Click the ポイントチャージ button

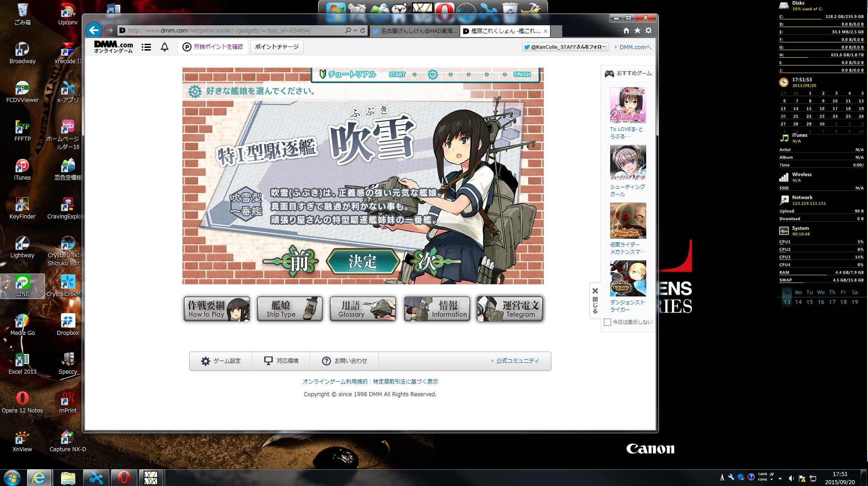click(x=276, y=46)
